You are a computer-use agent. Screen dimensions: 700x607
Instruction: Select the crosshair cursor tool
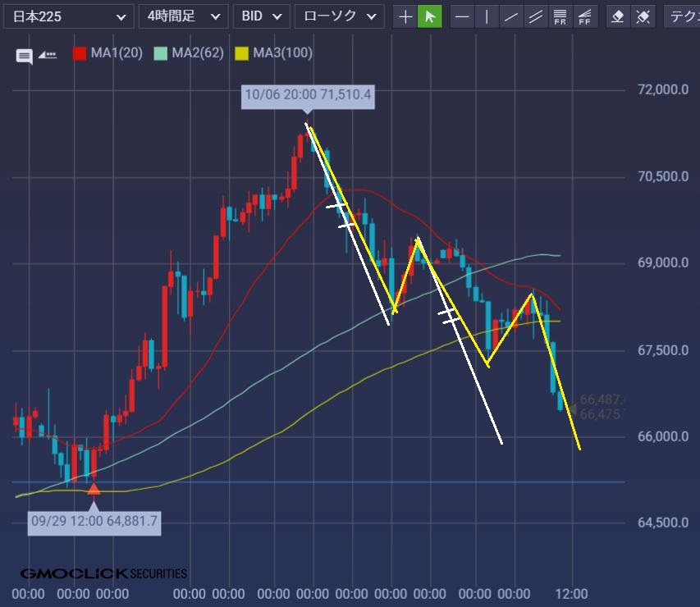405,17
